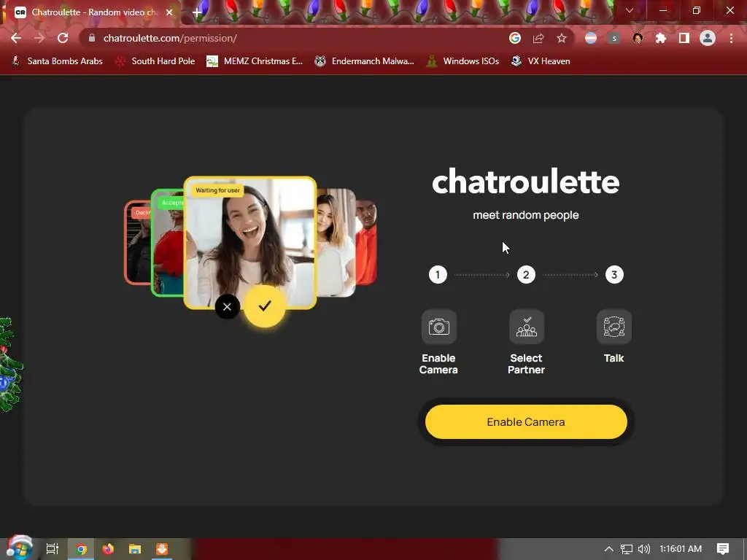Open Santa Bombs Arabs bookmark
Image resolution: width=747 pixels, height=560 pixels.
(57, 61)
